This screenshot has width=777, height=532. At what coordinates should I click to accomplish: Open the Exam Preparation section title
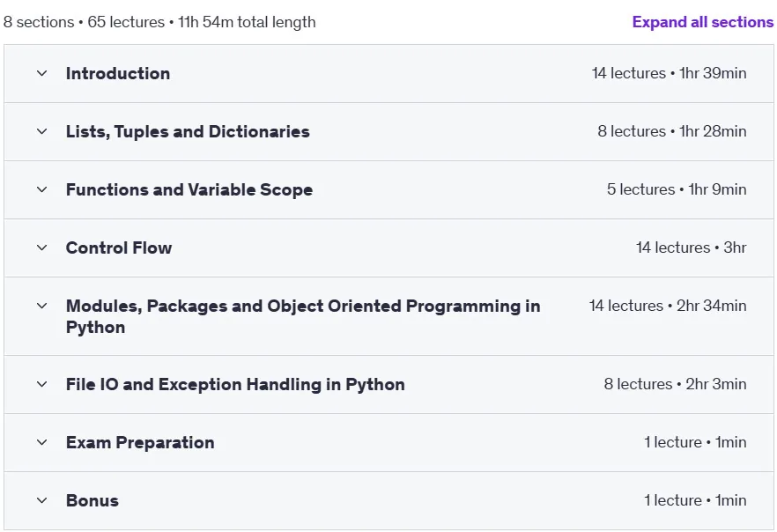[140, 442]
